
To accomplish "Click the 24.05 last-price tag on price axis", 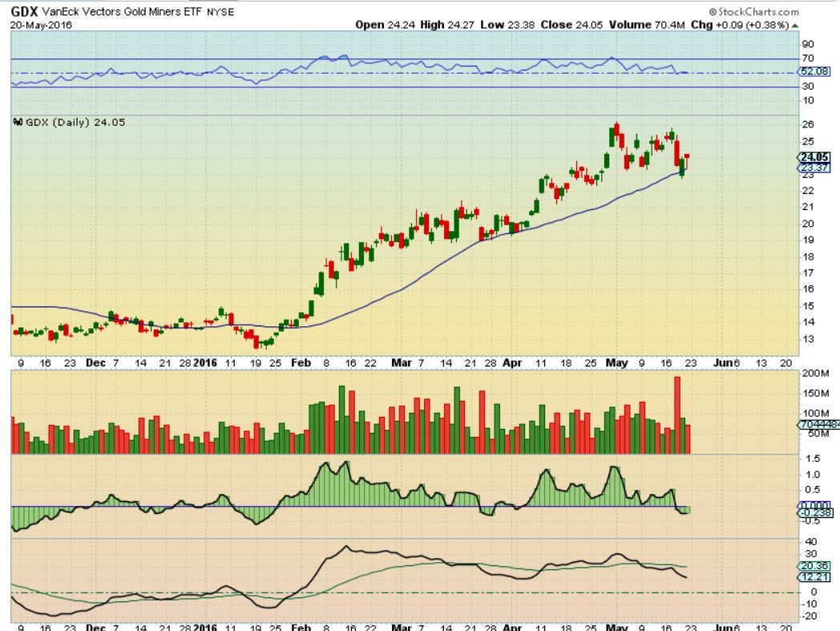I will point(814,157).
